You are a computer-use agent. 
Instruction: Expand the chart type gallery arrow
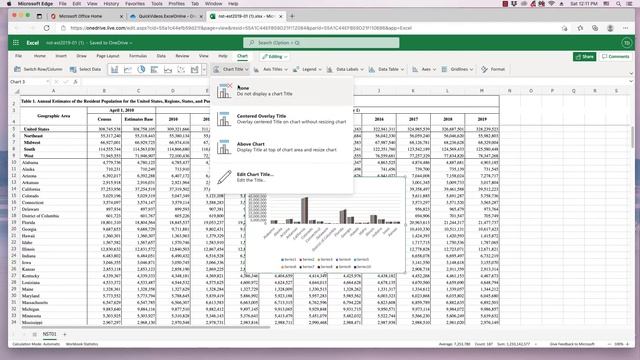tap(204, 70)
